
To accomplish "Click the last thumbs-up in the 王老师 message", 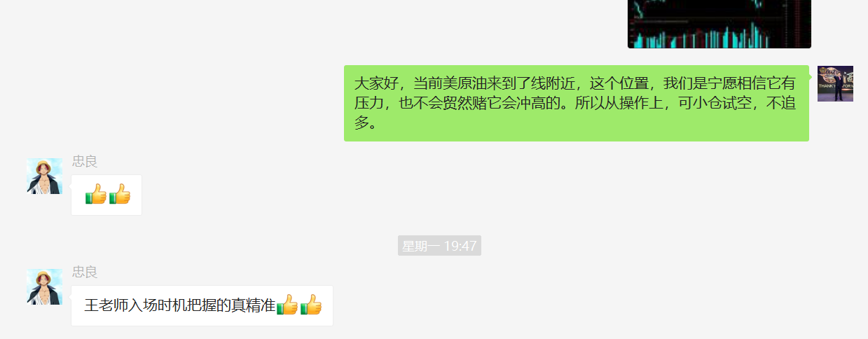I will (x=310, y=305).
